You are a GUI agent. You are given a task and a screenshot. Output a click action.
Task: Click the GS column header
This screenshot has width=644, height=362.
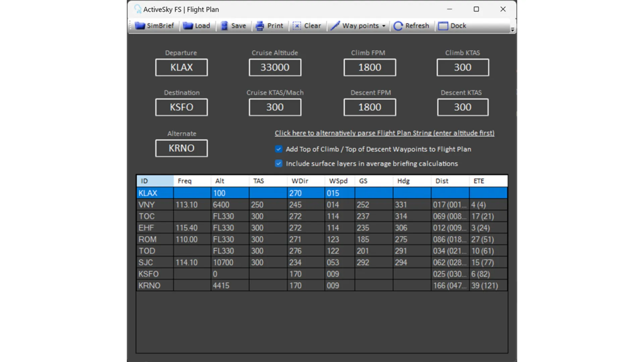click(x=374, y=181)
